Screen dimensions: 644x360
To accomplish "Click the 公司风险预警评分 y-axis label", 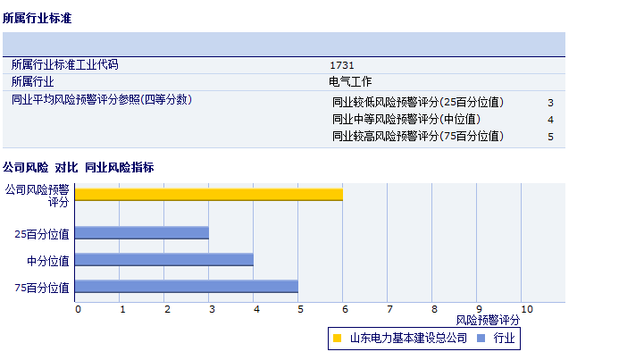I will coord(38,196).
